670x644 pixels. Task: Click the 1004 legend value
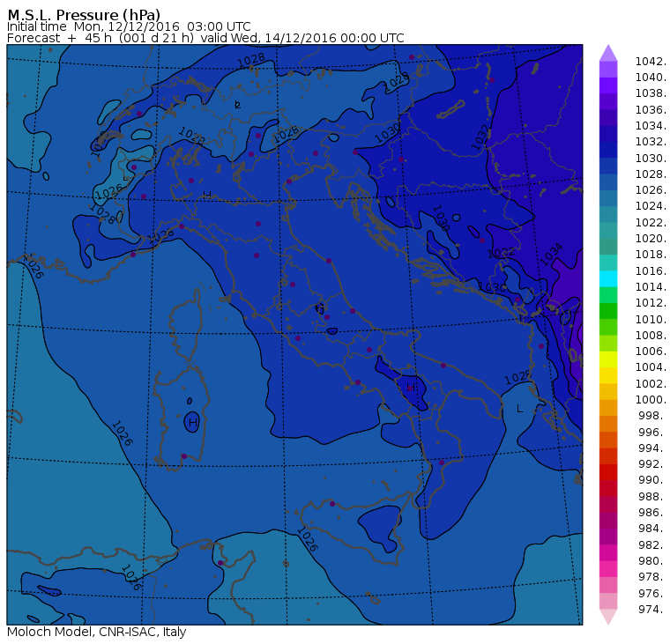[651, 367]
